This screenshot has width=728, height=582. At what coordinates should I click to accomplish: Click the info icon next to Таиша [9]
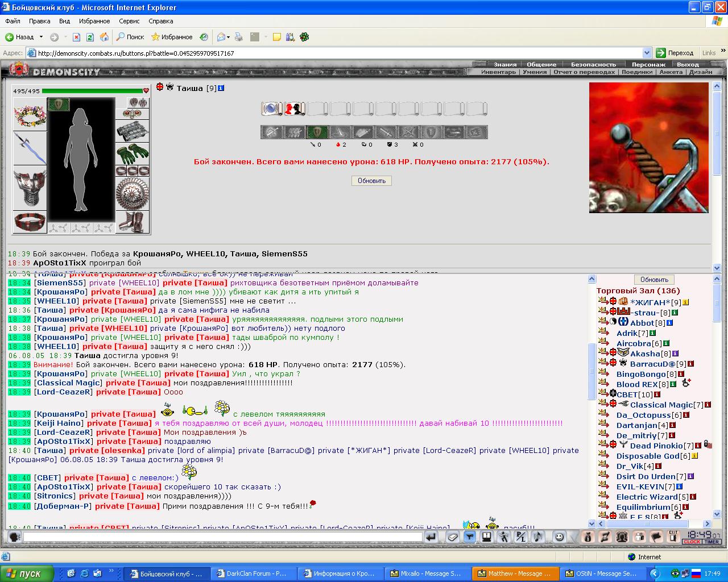221,88
